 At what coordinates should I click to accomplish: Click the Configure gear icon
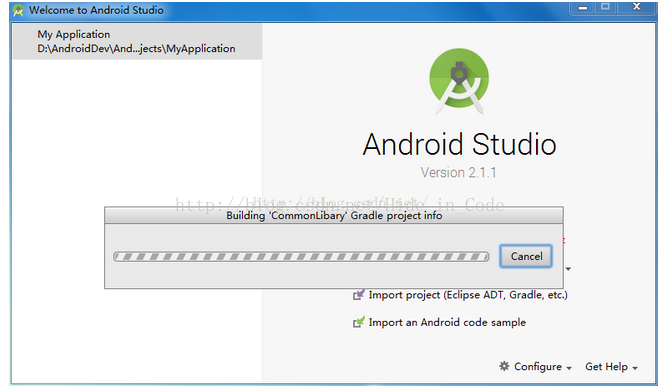[x=504, y=366]
